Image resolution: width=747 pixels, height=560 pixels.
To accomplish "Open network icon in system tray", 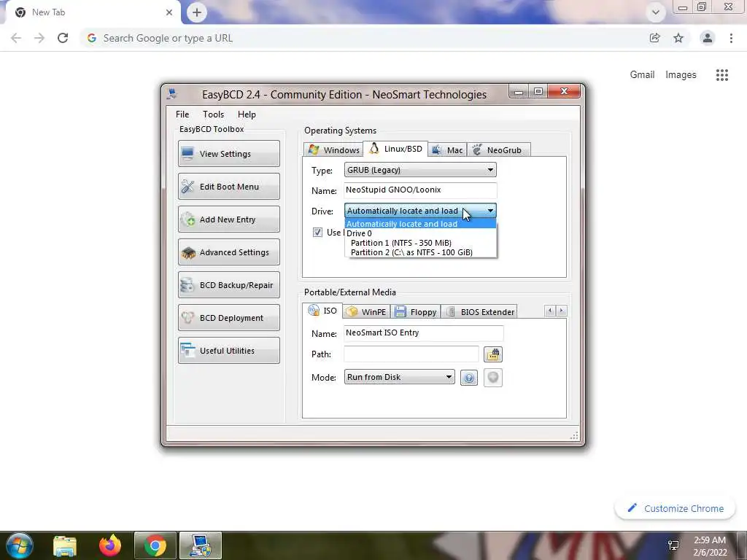I will tap(673, 545).
